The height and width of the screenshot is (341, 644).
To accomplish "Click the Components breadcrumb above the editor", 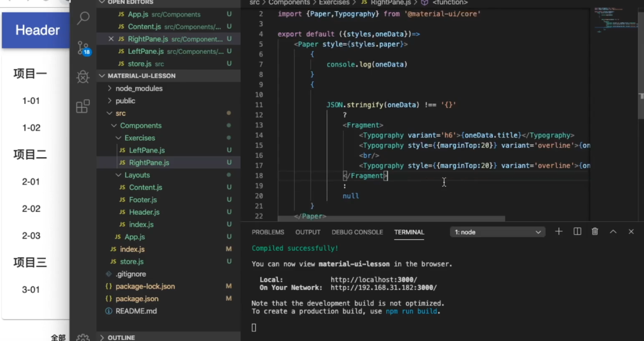I will tap(289, 3).
